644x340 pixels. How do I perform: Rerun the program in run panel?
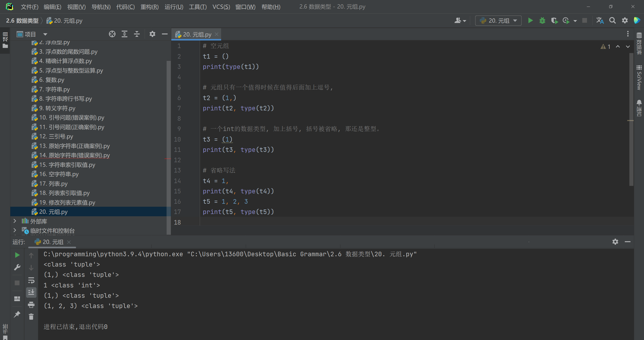tap(17, 255)
